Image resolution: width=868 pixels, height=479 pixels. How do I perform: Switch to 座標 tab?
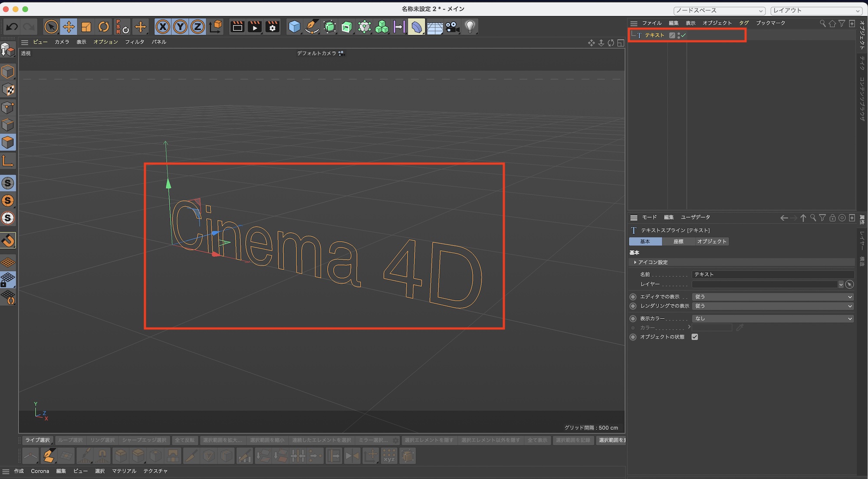point(678,242)
